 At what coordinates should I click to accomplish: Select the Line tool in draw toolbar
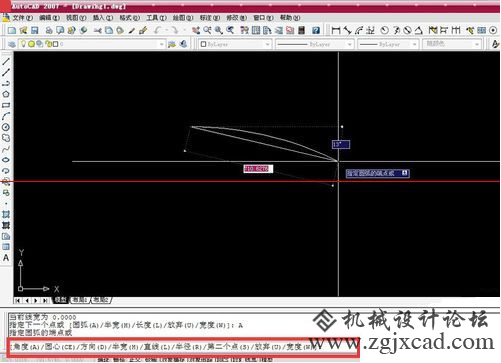click(x=6, y=61)
